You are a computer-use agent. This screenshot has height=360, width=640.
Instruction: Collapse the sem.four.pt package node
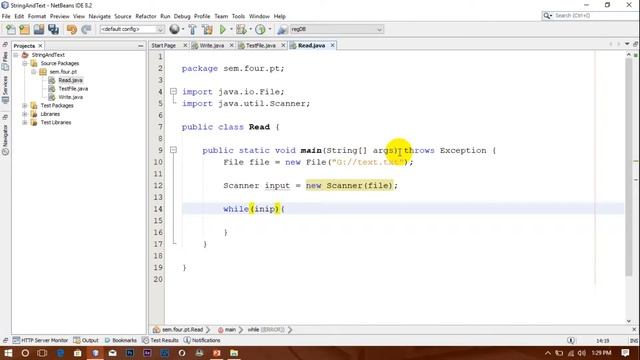point(34,72)
